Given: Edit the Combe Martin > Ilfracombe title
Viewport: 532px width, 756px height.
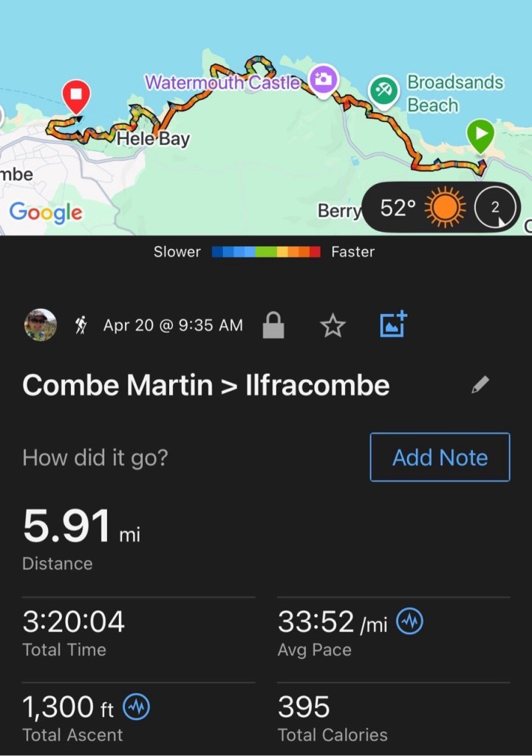Looking at the screenshot, I should point(480,385).
